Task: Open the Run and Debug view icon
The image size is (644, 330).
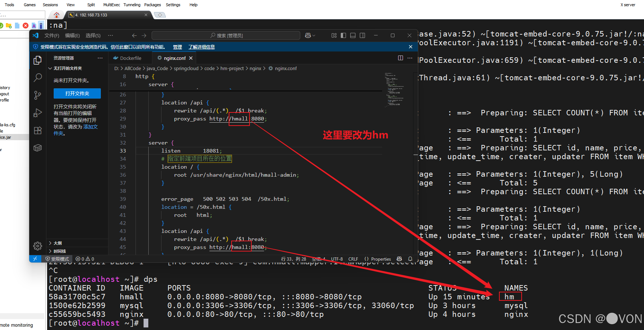Action: point(38,113)
